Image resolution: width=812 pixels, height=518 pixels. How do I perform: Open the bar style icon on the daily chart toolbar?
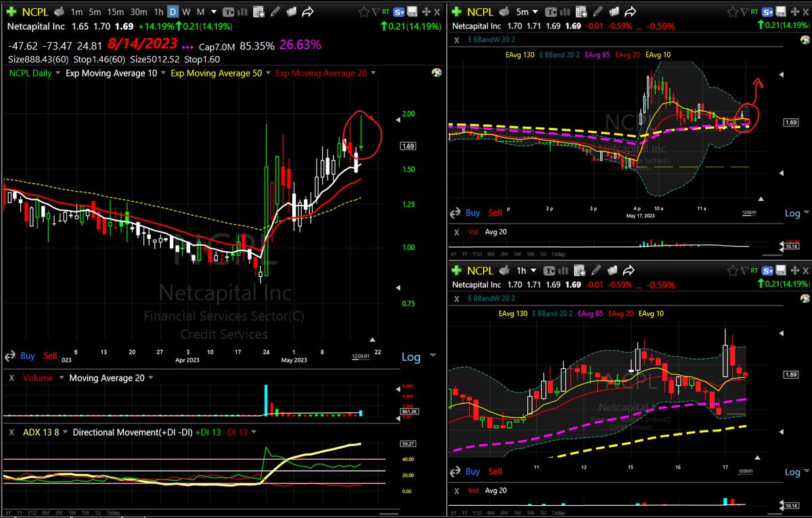point(242,12)
